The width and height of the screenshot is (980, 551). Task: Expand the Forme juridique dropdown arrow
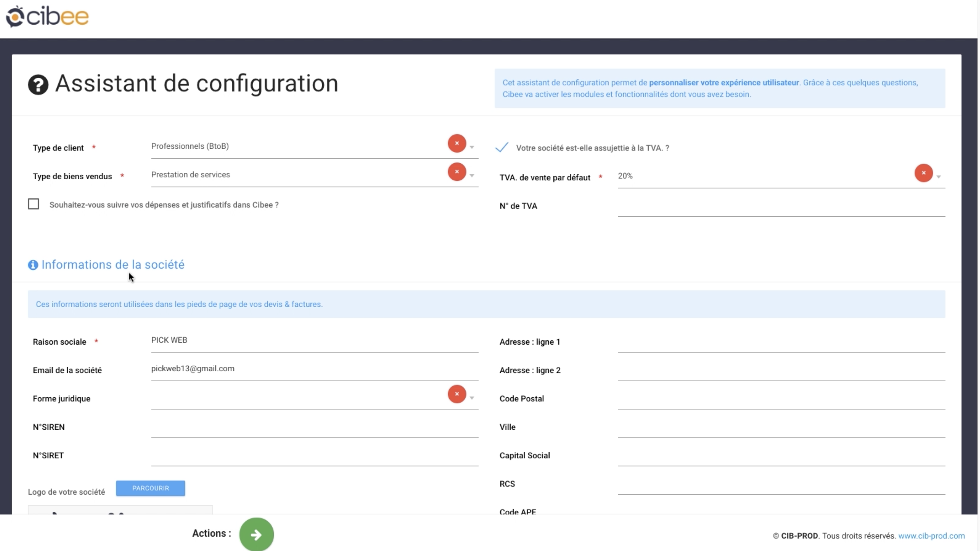point(472,398)
